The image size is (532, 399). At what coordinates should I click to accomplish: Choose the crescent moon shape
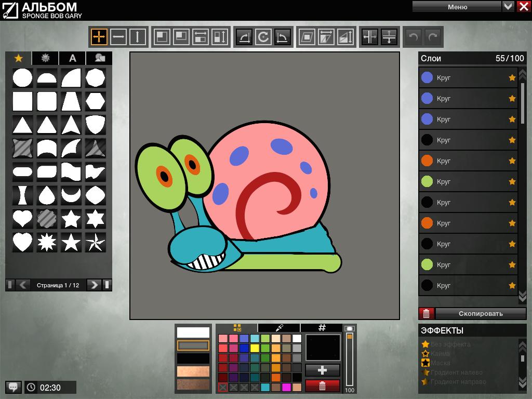tap(71, 195)
